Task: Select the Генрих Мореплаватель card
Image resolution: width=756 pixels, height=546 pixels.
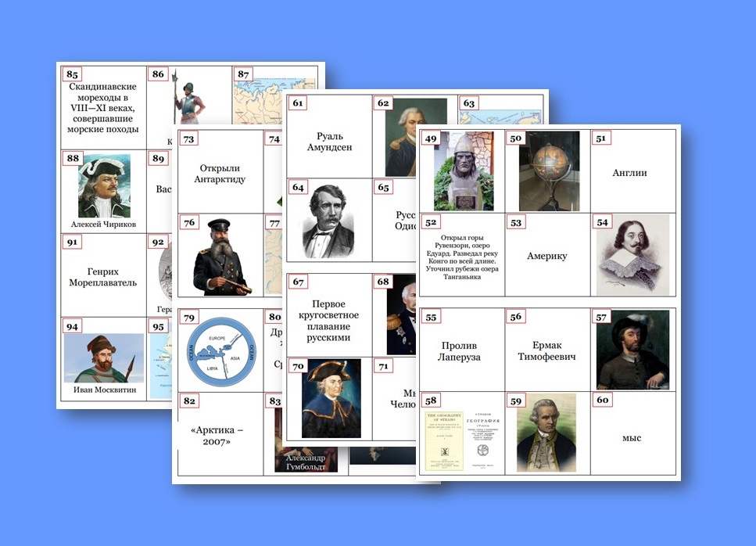Action: 103,277
